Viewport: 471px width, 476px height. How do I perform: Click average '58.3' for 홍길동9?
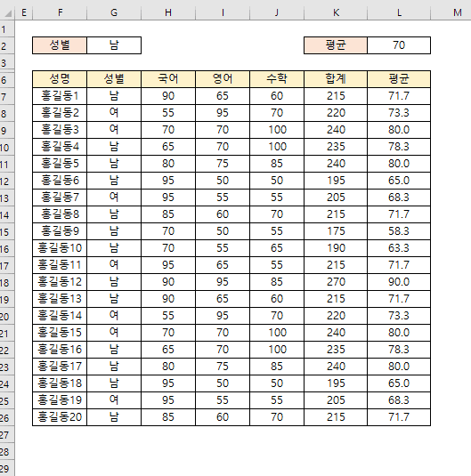pos(399,231)
